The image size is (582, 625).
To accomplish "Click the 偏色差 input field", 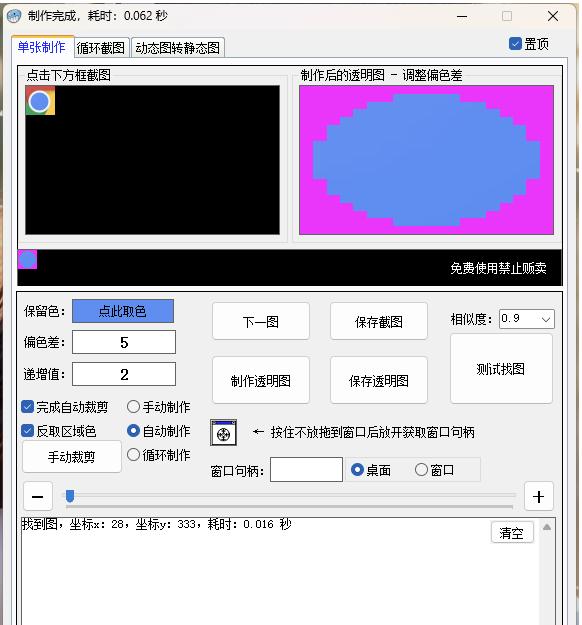I will (x=124, y=342).
